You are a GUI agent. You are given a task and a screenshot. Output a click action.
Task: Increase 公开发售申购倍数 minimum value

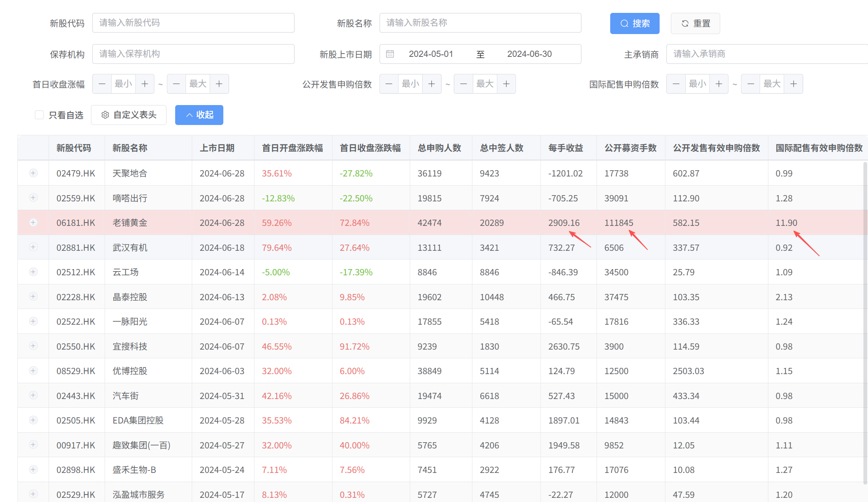(432, 84)
